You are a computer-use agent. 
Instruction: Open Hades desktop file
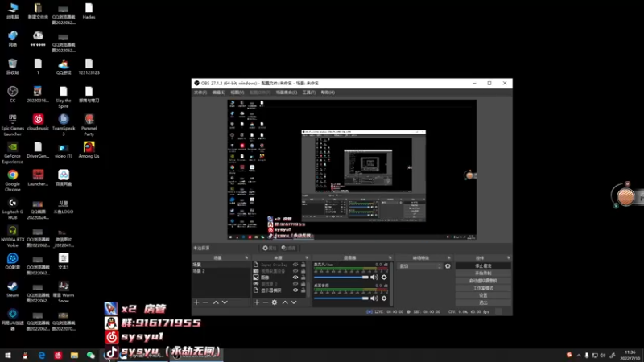(89, 11)
